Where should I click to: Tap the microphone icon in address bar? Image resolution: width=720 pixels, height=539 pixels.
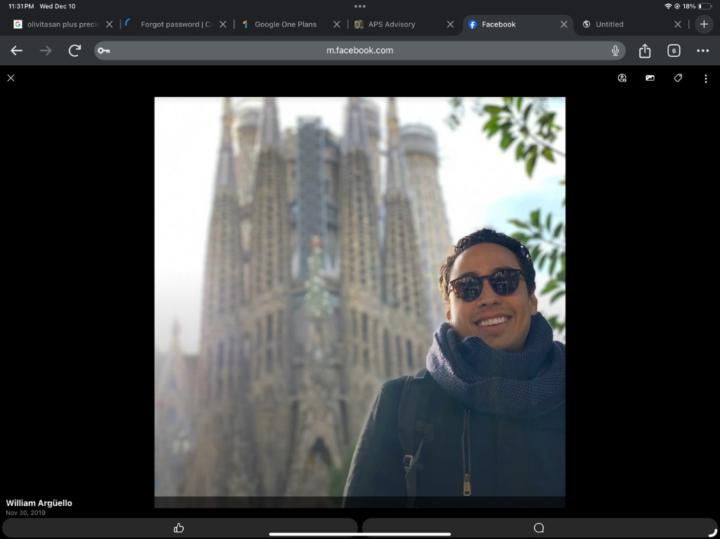[x=615, y=51]
